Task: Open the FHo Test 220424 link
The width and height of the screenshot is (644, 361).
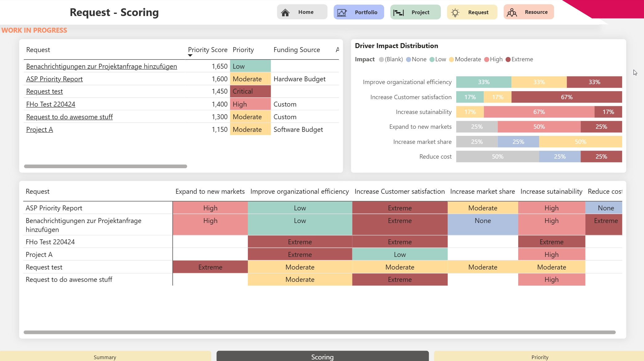Action: [51, 104]
